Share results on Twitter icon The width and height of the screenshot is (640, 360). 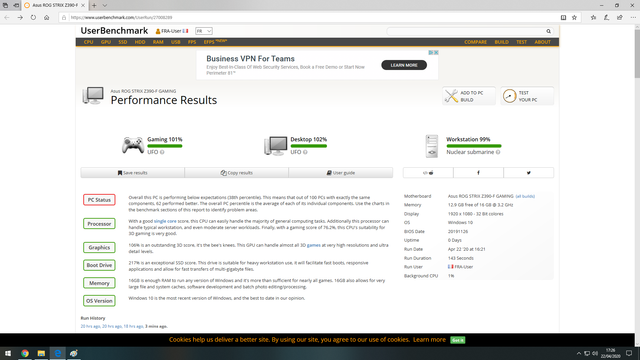[x=529, y=173]
